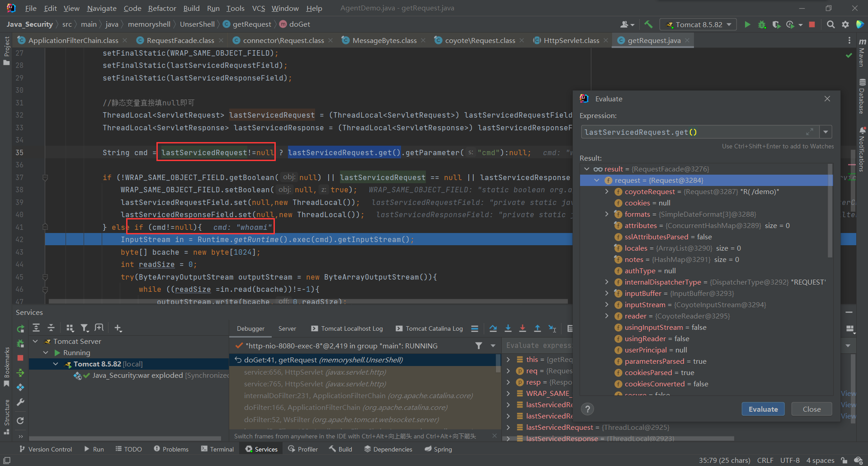
Task: Click expand expression field icon in Evaluate
Action: coord(810,132)
